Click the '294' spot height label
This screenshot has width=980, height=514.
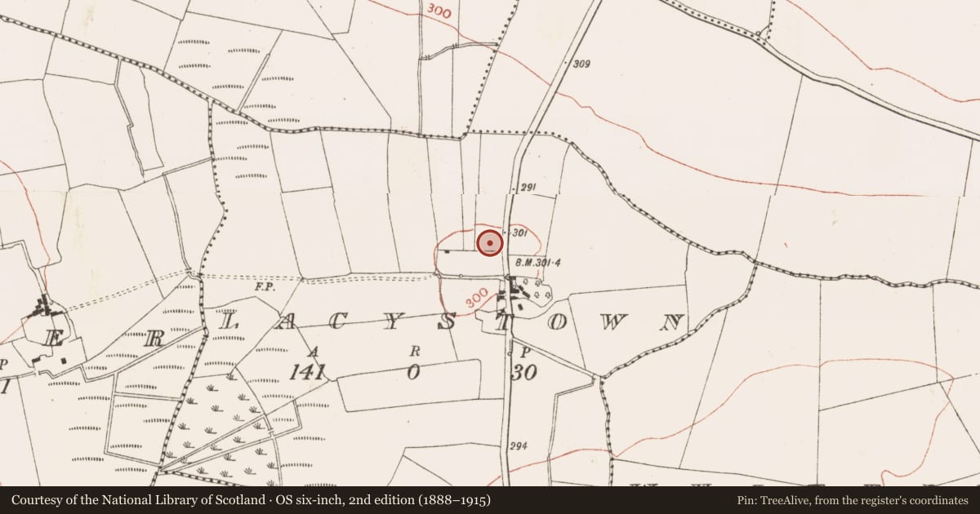pyautogui.click(x=518, y=446)
